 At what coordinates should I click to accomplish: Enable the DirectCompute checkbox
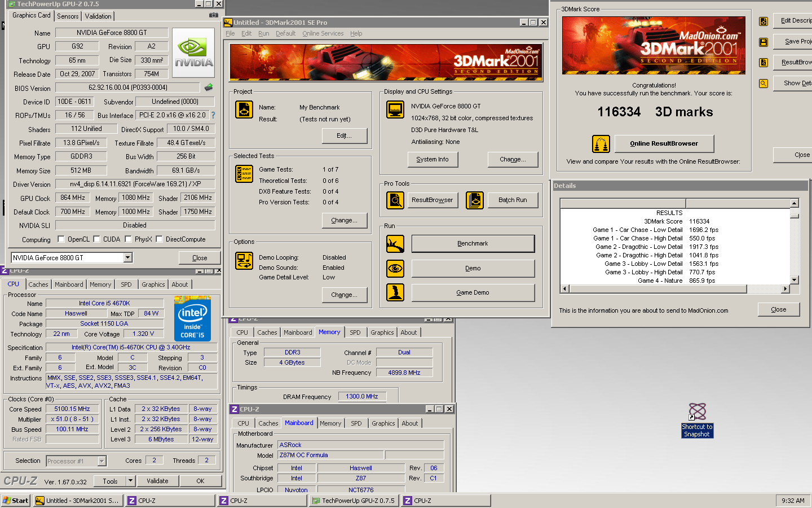pyautogui.click(x=159, y=239)
